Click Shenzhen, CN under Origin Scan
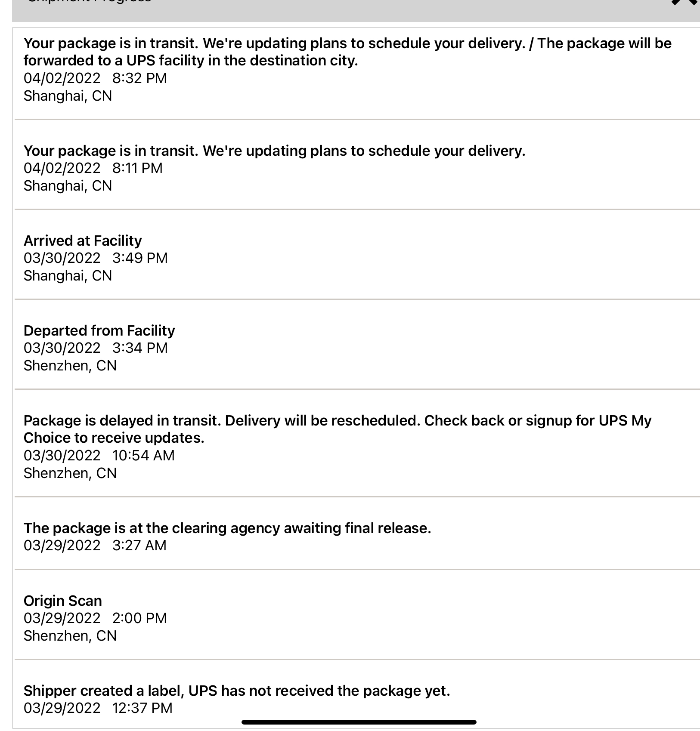 [70, 636]
